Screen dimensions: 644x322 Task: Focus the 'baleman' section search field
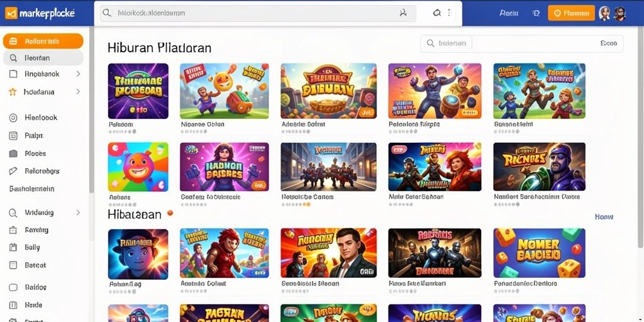click(x=521, y=43)
